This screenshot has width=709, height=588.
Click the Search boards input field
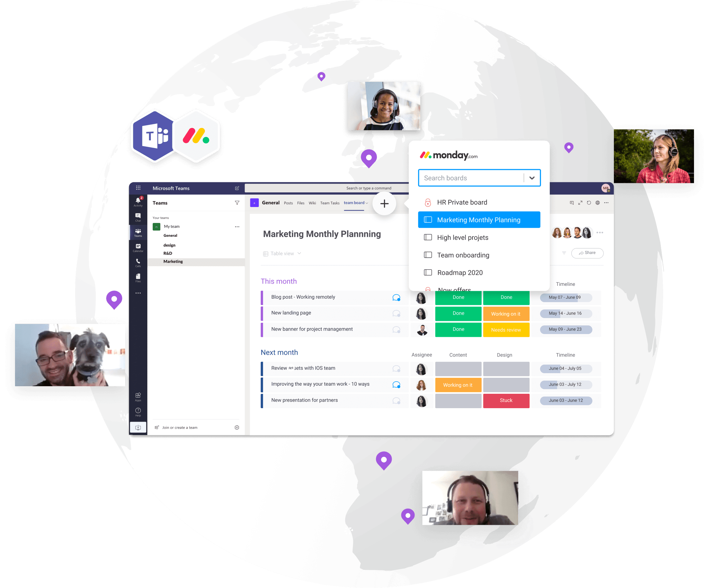tap(474, 178)
